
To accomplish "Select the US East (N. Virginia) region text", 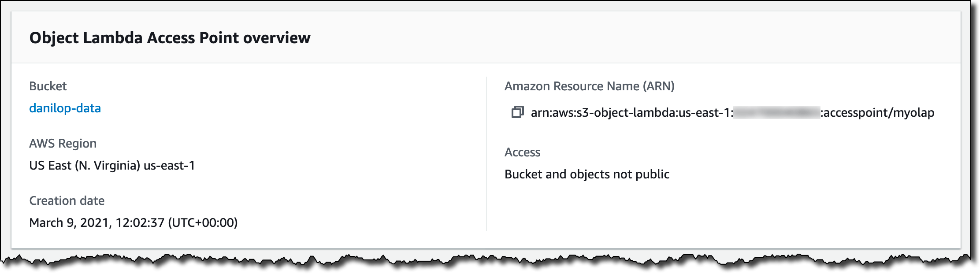I will 114,166.
